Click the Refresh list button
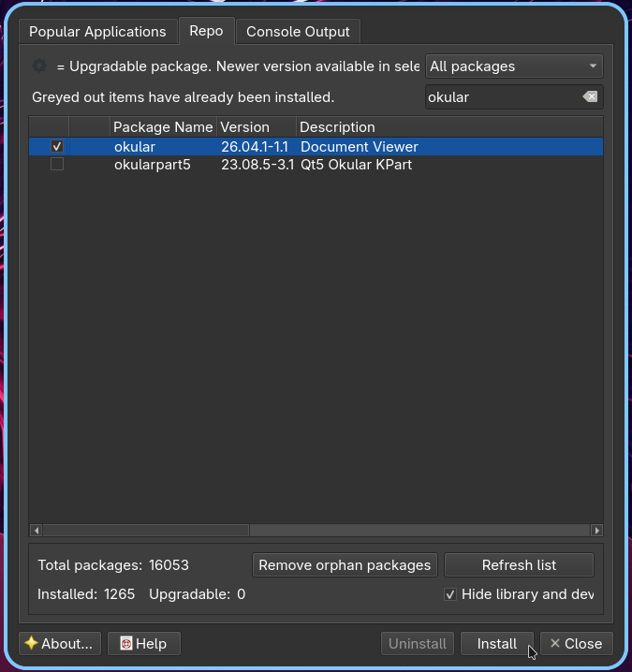The width and height of the screenshot is (632, 672). [x=519, y=565]
